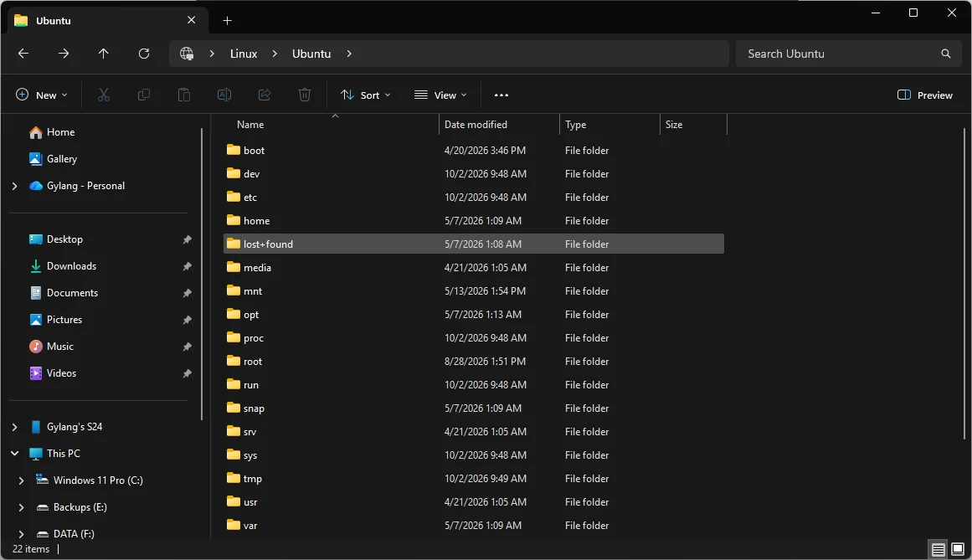This screenshot has width=972, height=560.
Task: Click the Ubuntu breadcrumb segment
Action: (311, 54)
